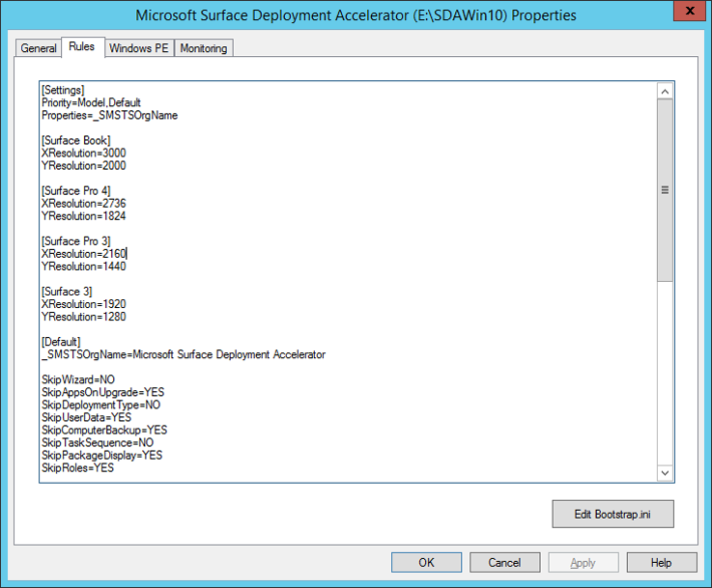Click the [Default] section header
Viewport: 712px width, 588px height.
61,342
